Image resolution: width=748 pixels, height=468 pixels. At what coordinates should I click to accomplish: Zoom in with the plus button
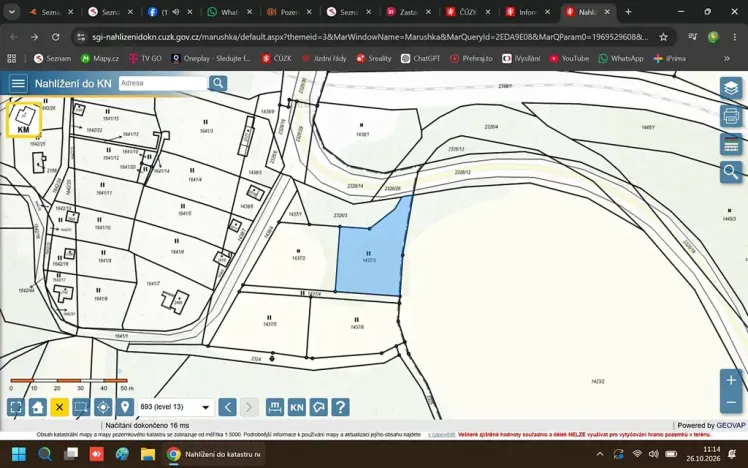[731, 380]
